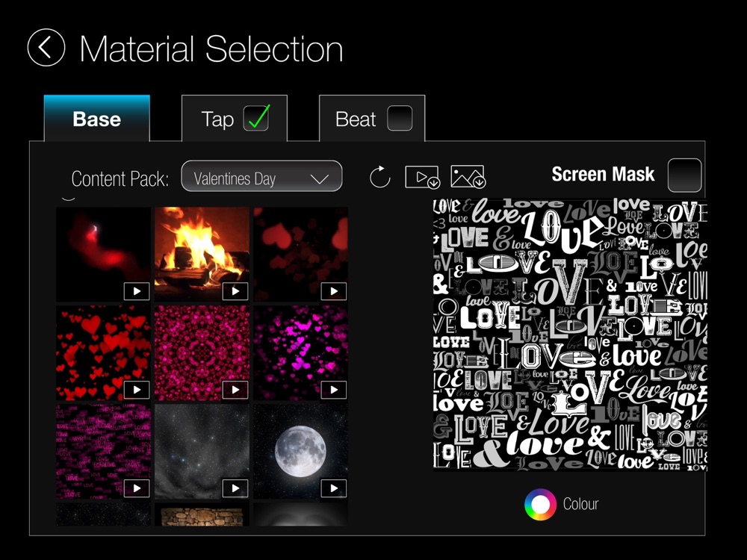The height and width of the screenshot is (560, 747).
Task: Play the pink love-text video
Action: coord(137,488)
